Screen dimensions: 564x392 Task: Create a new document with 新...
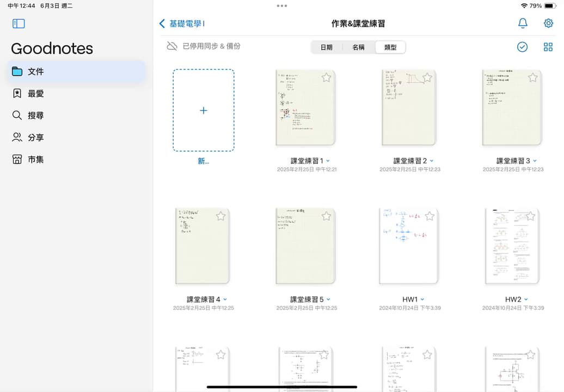tap(203, 111)
